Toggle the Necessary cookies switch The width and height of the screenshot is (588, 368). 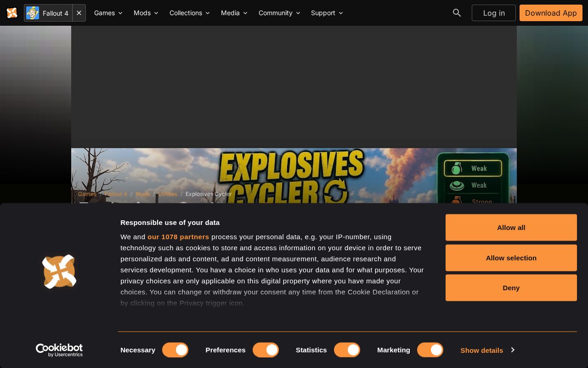175,350
